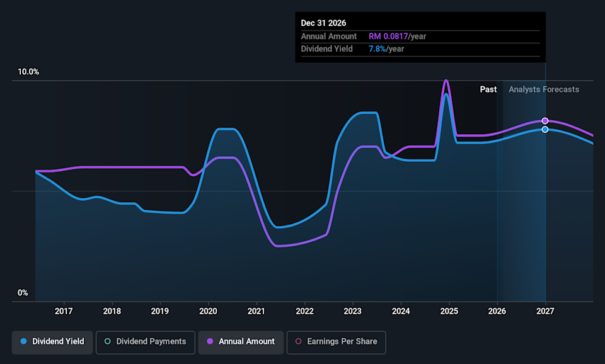Click the 2025 year axis label
Screen dimensions: 605x364
click(x=449, y=310)
